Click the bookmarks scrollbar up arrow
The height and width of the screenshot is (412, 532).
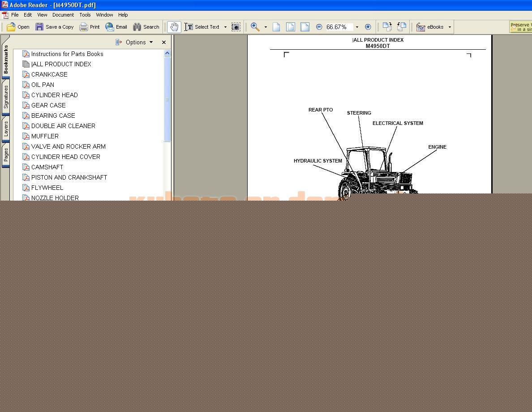(167, 53)
